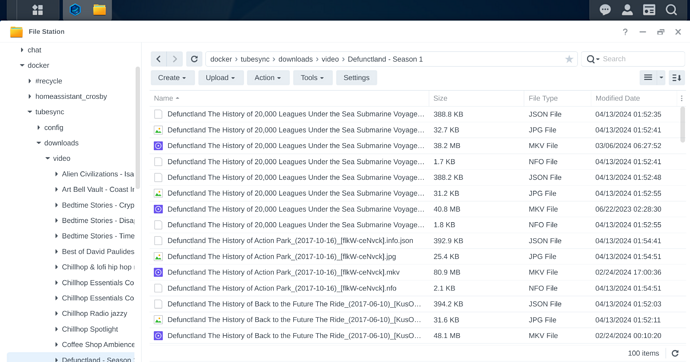Screen dimensions: 690x362
Task: Open File Station Settings
Action: (356, 78)
